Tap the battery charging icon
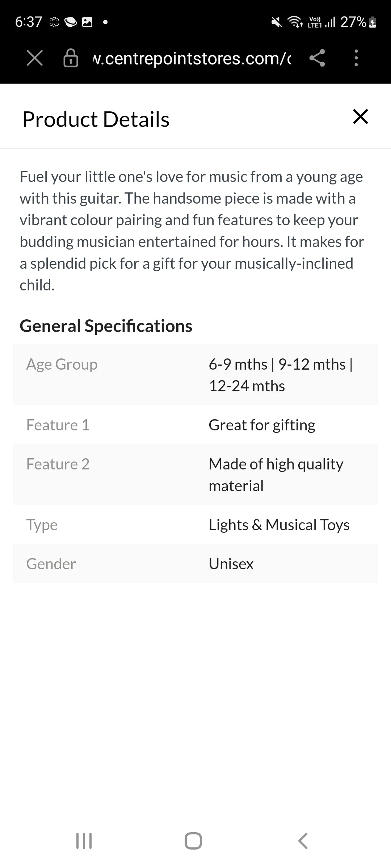The width and height of the screenshot is (391, 868). click(x=373, y=22)
